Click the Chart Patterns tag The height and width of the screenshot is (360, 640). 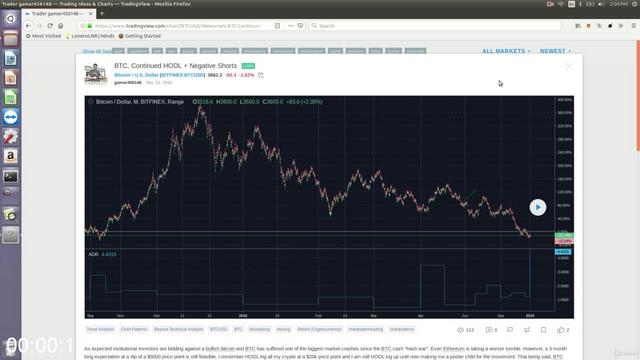coord(134,329)
